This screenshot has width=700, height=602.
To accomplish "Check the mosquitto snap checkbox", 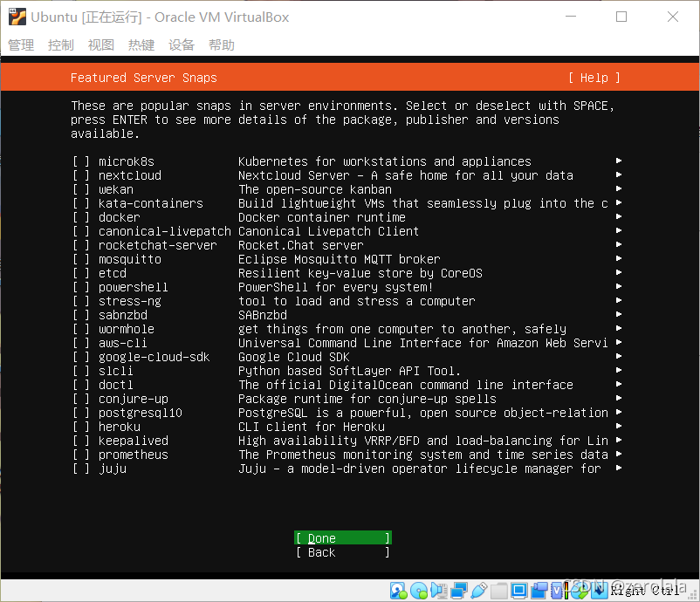I will coord(81,259).
